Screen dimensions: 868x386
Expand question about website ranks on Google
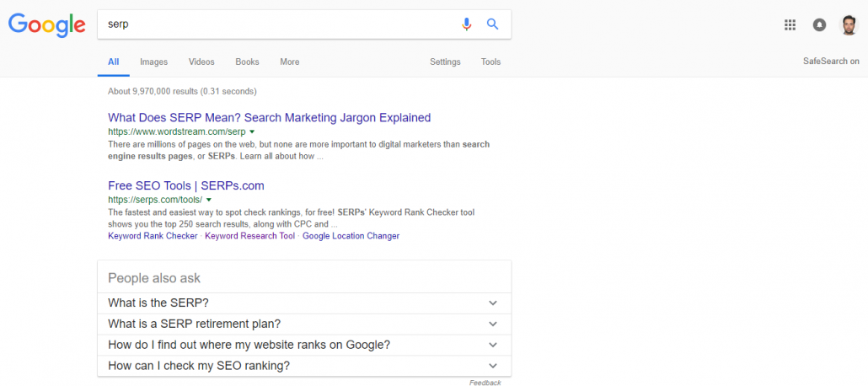pyautogui.click(x=493, y=345)
